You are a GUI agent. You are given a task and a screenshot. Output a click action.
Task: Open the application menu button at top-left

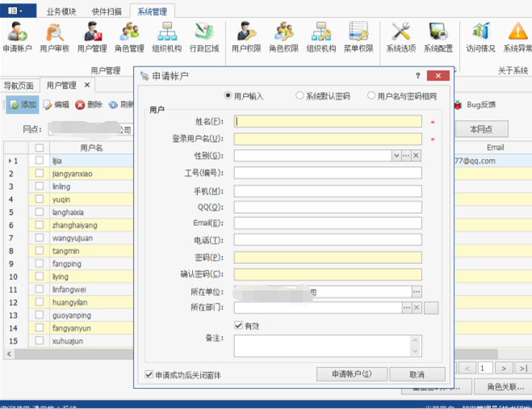19,10
